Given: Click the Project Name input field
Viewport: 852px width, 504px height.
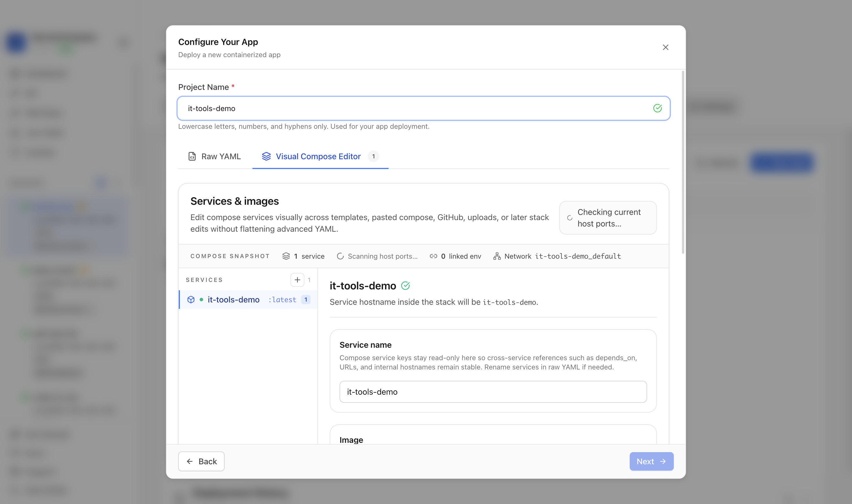Looking at the screenshot, I should point(423,108).
